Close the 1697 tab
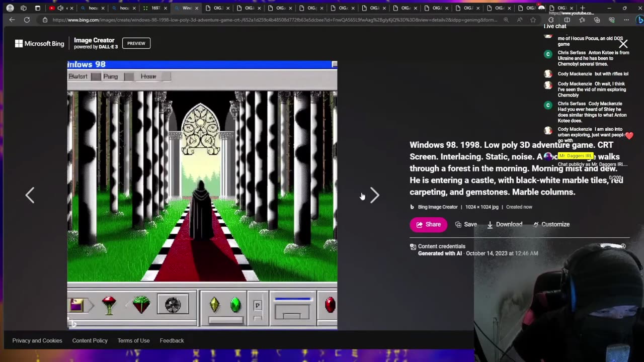Image resolution: width=644 pixels, height=362 pixels. tap(165, 8)
